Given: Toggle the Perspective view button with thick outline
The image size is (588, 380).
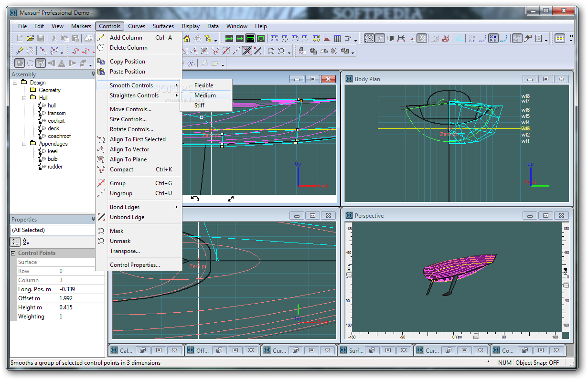Looking at the screenshot, I should [250, 39].
